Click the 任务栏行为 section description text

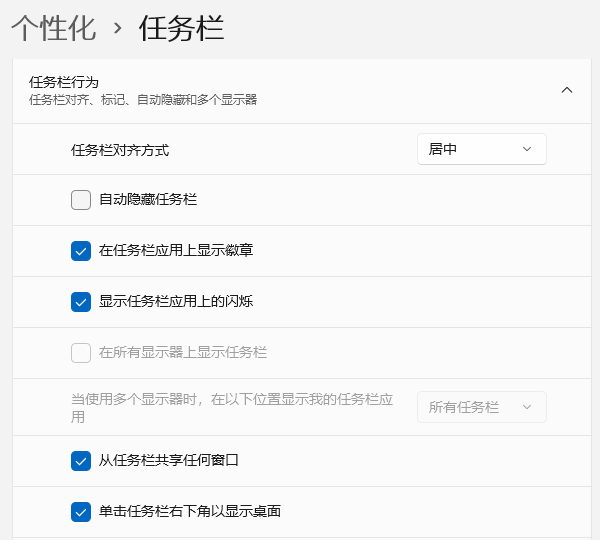143,100
